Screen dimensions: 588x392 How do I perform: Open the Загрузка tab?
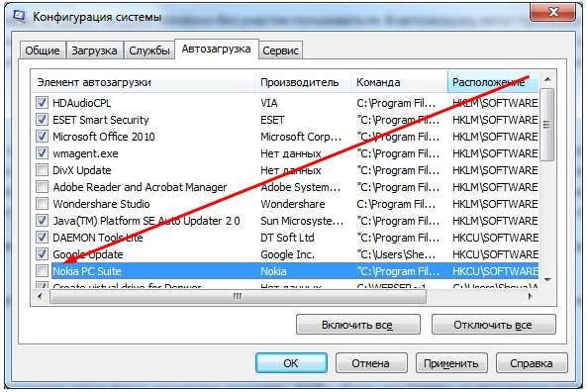[x=94, y=50]
